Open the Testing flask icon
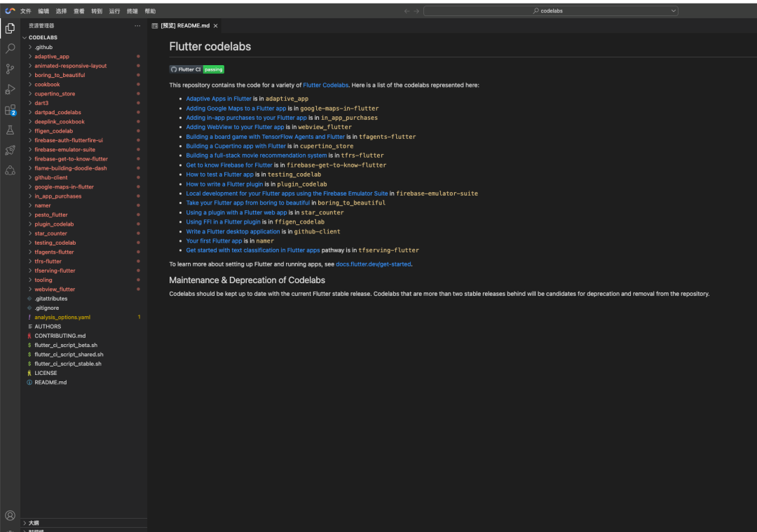This screenshot has height=532, width=757. [10, 130]
